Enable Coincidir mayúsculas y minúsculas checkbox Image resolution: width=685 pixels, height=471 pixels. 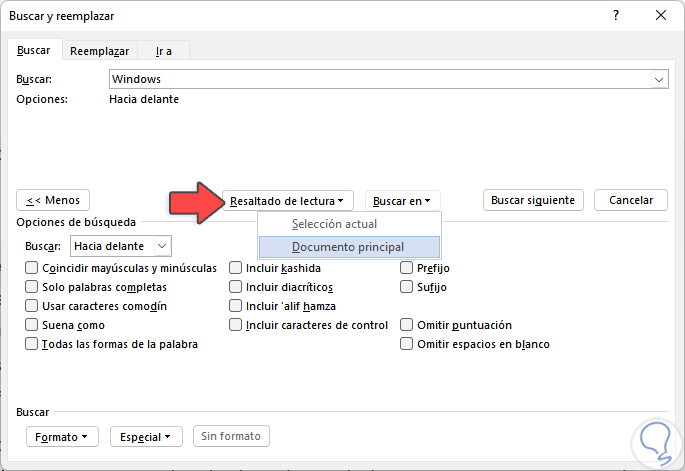(32, 268)
